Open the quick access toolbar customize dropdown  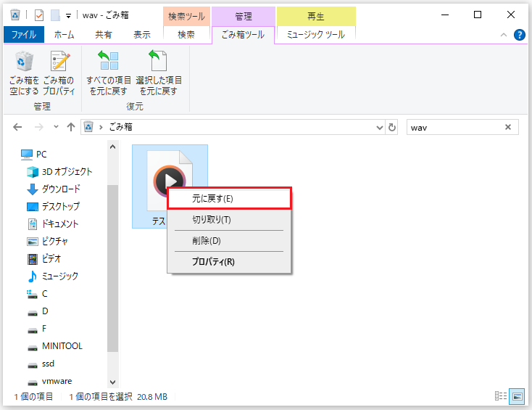[x=68, y=16]
